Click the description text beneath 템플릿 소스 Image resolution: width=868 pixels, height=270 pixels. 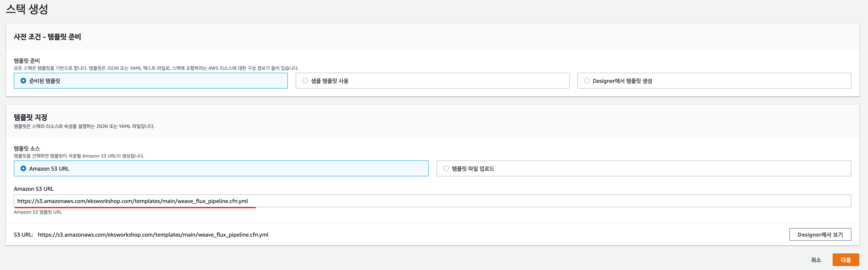(79, 156)
